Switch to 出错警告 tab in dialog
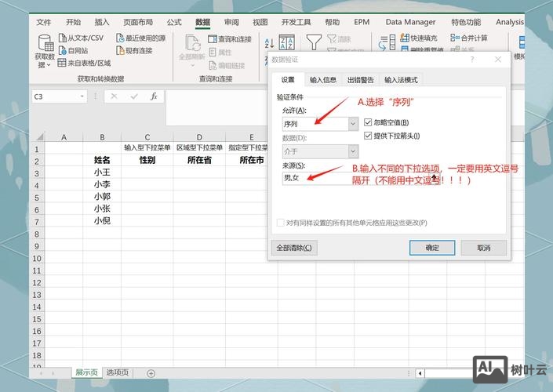553x392 pixels. (x=361, y=80)
